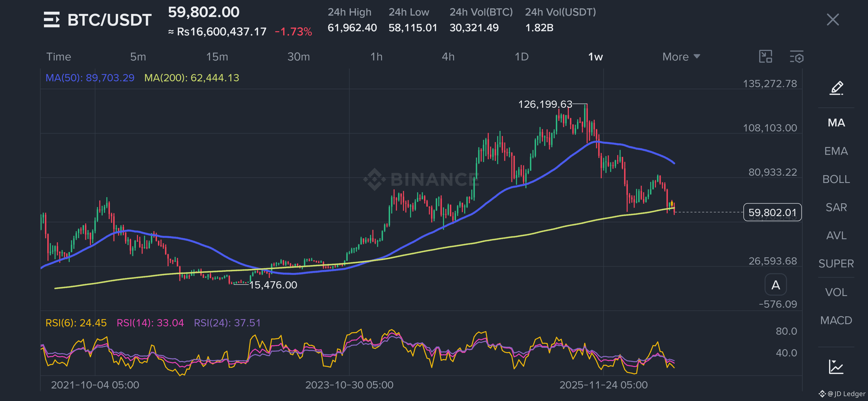Tap the 24h Low value 58,115.01
Screen dimensions: 868x401
[413, 28]
